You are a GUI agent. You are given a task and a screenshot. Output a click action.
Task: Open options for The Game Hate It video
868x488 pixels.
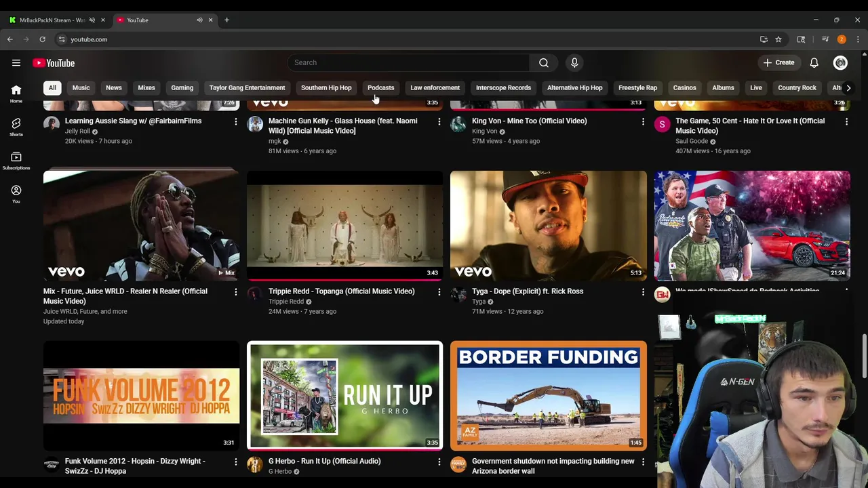(x=846, y=121)
